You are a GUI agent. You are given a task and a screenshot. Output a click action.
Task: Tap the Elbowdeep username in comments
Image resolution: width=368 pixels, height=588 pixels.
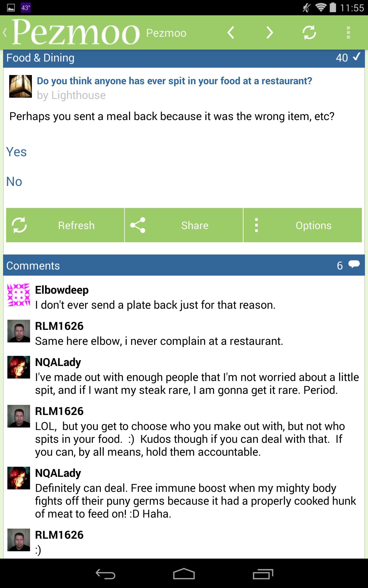tap(62, 290)
